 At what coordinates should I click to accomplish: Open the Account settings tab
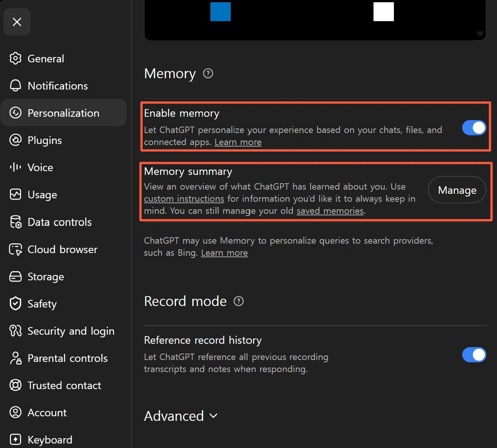pos(63,412)
